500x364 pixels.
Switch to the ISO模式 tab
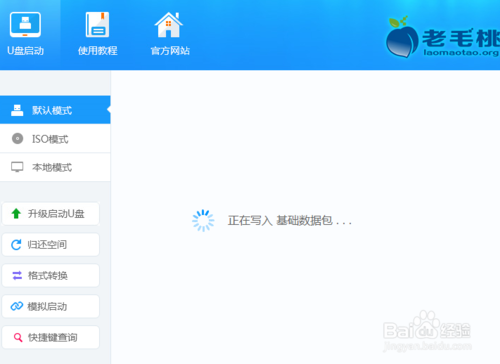pyautogui.click(x=55, y=139)
